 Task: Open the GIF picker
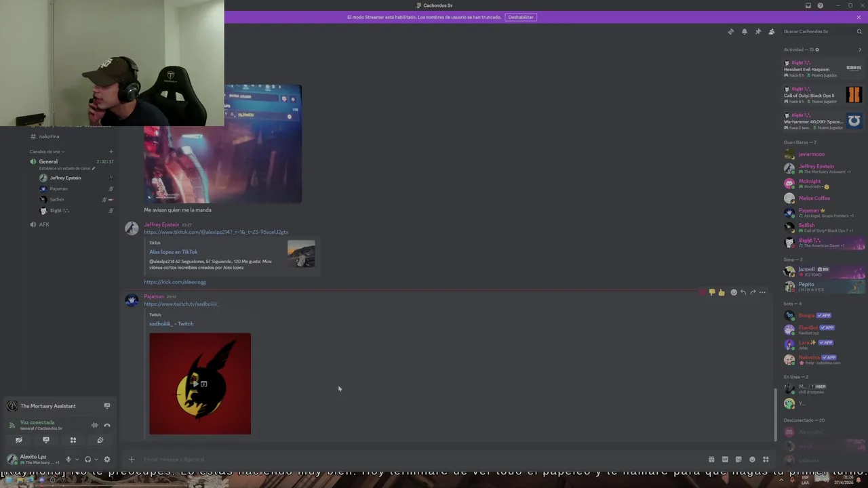point(725,460)
